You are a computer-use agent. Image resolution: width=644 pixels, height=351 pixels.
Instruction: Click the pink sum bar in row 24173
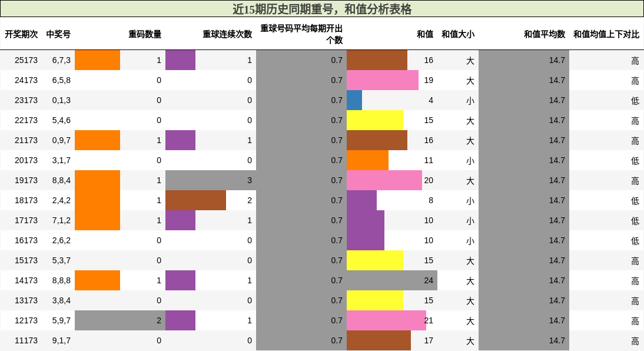point(383,80)
